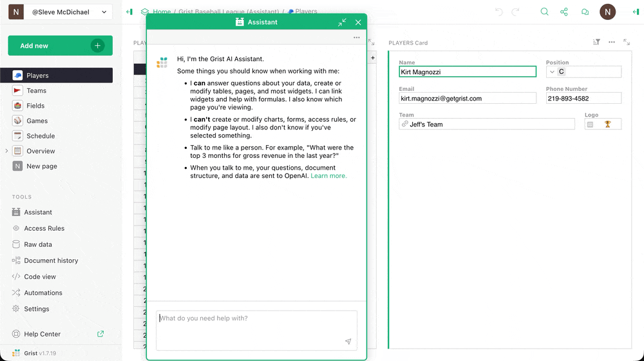Open the Teams page
644x361 pixels.
tap(56, 90)
